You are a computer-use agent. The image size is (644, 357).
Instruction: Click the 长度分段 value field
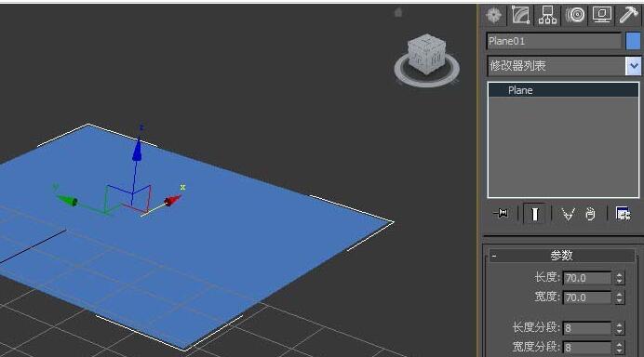click(x=587, y=328)
